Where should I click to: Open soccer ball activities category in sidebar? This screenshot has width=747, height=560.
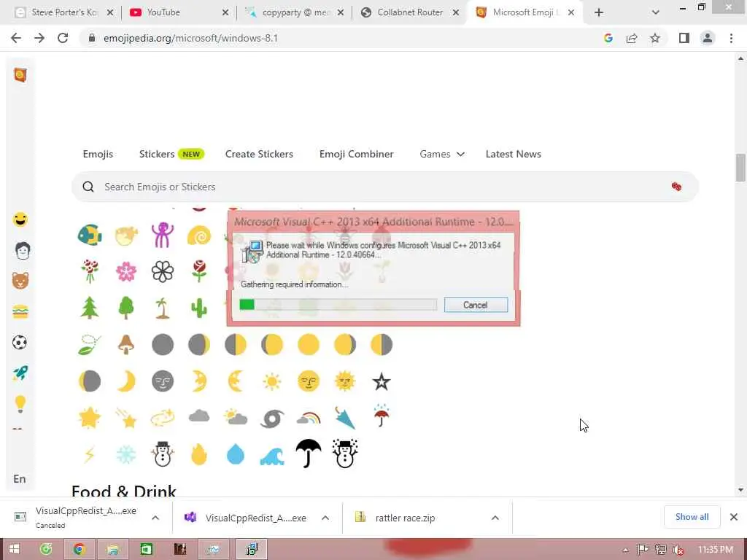(x=20, y=343)
